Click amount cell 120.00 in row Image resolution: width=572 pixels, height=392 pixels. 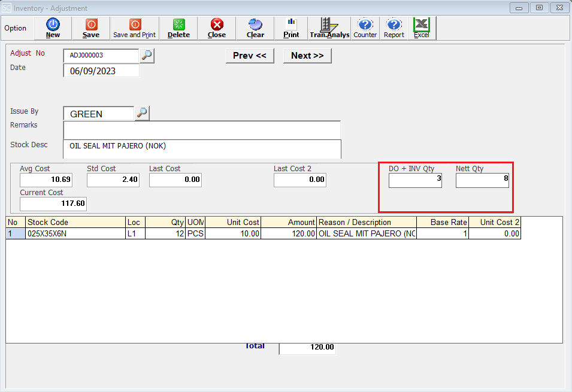point(289,234)
